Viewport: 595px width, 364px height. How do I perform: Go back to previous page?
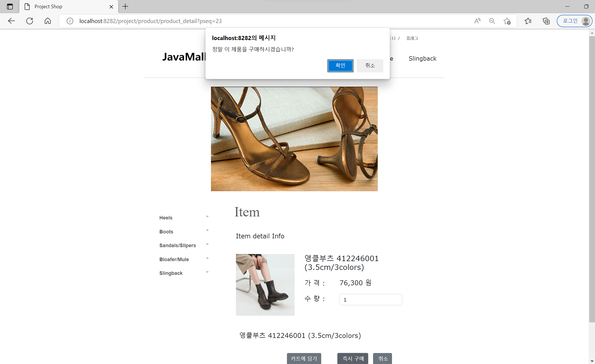(12, 21)
